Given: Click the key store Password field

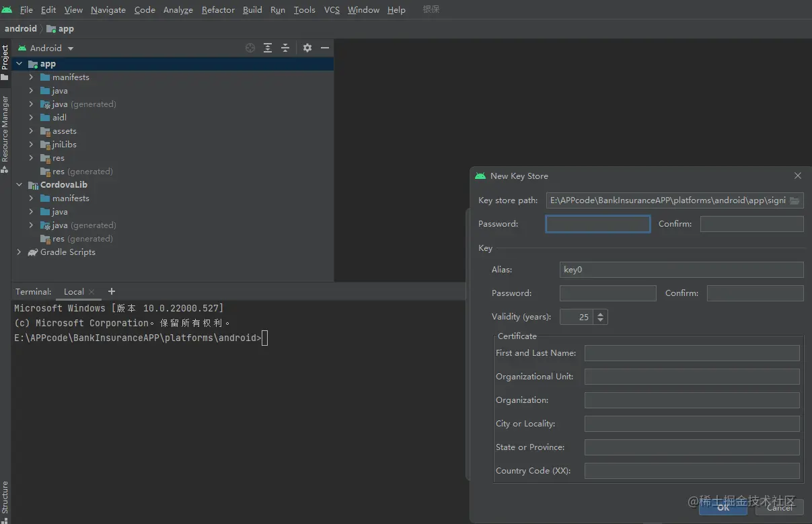Looking at the screenshot, I should (598, 224).
